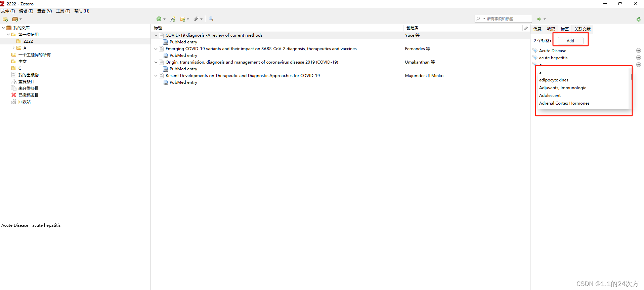The height and width of the screenshot is (290, 644).
Task: Remove the Acute Disease tag
Action: click(x=639, y=50)
